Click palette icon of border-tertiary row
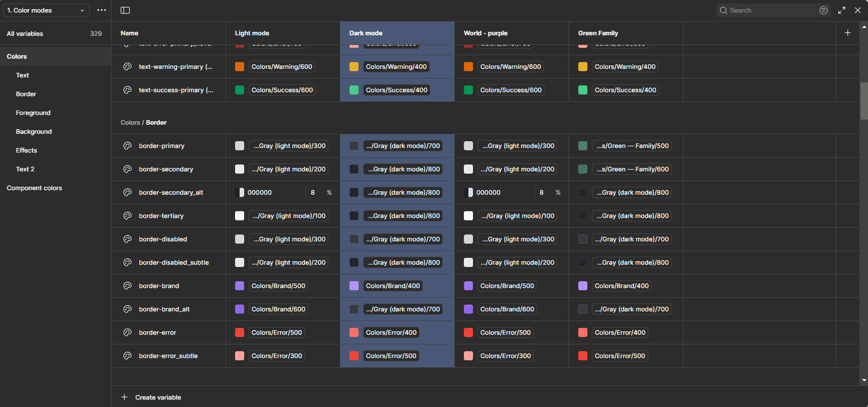Image resolution: width=868 pixels, height=407 pixels. pyautogui.click(x=127, y=216)
